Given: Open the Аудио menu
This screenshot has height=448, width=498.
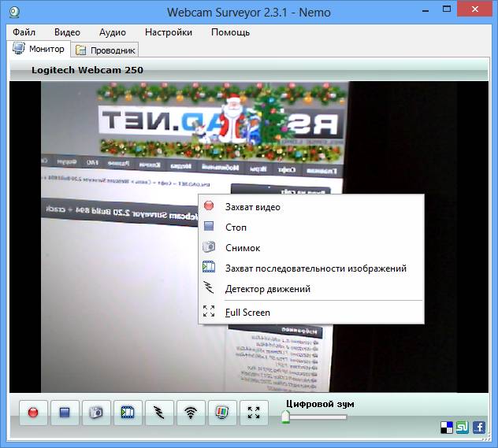Looking at the screenshot, I should point(113,32).
